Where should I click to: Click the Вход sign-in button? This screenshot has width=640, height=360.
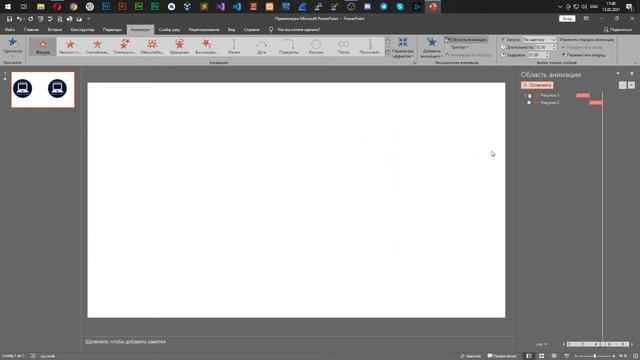point(567,19)
